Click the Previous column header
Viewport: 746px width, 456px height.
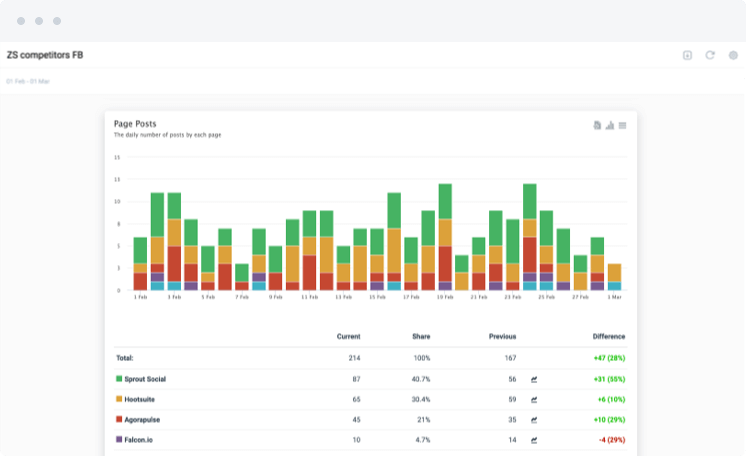[502, 337]
